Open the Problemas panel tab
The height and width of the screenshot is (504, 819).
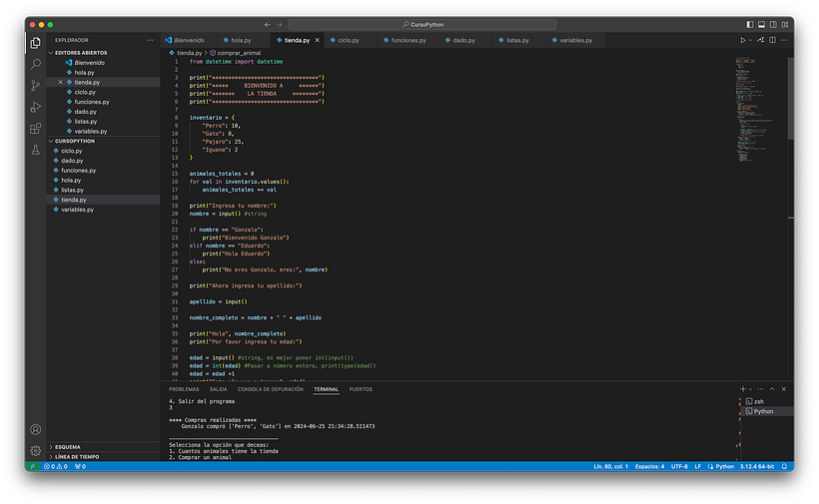pyautogui.click(x=184, y=389)
